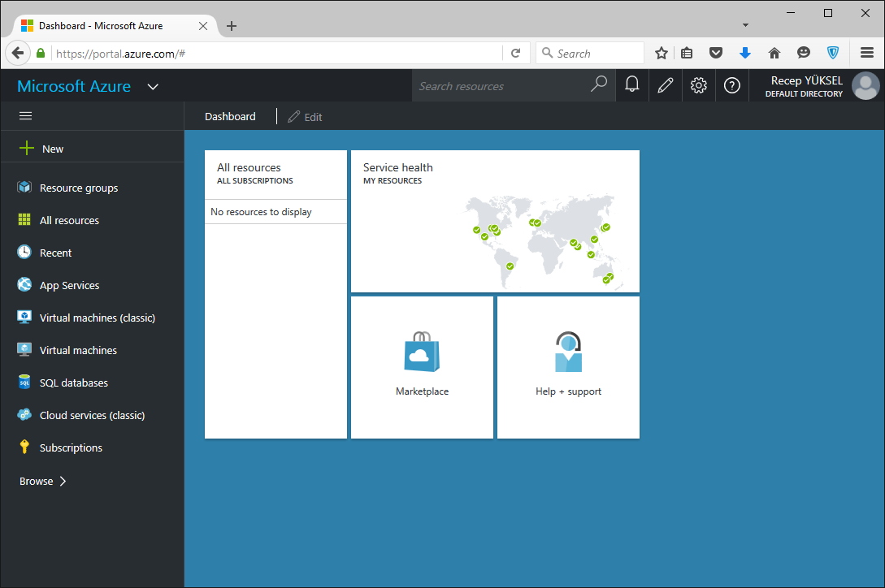Expand the Browse chevron
This screenshot has height=588, width=885.
pyautogui.click(x=63, y=482)
